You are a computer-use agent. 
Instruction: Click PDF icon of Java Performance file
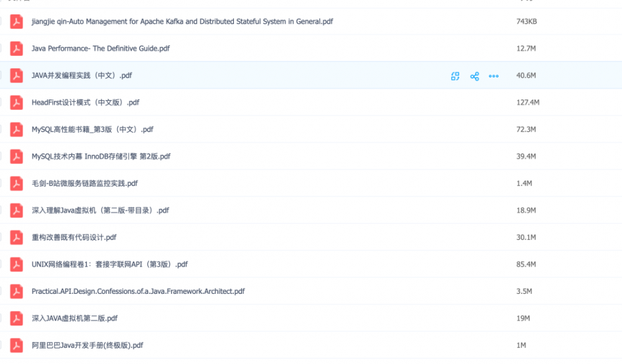16,48
